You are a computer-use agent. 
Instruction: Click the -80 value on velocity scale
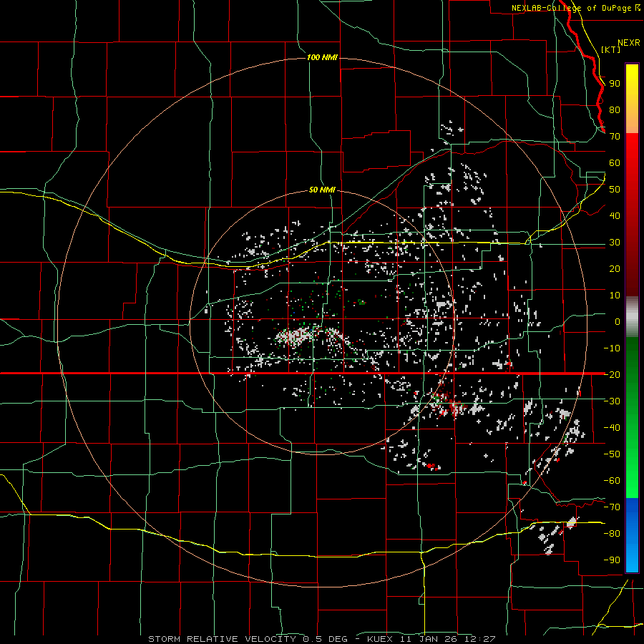tap(612, 534)
